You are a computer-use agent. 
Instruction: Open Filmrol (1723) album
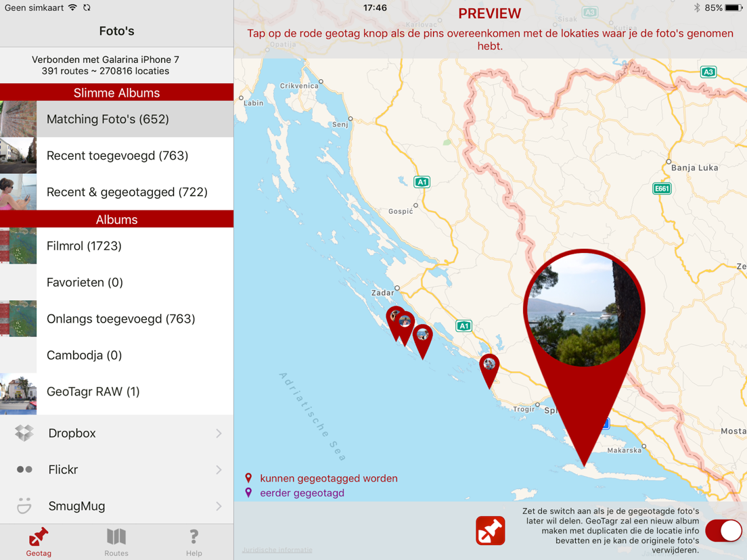point(116,246)
